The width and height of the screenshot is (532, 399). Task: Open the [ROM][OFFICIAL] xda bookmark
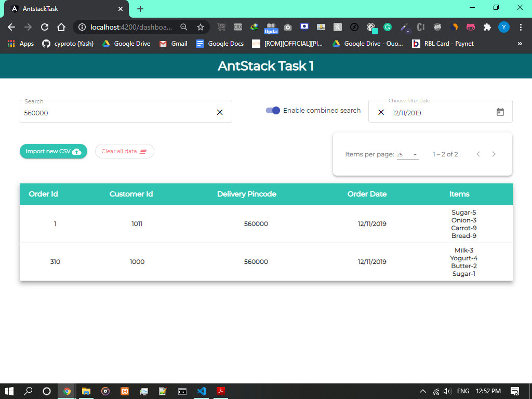287,44
